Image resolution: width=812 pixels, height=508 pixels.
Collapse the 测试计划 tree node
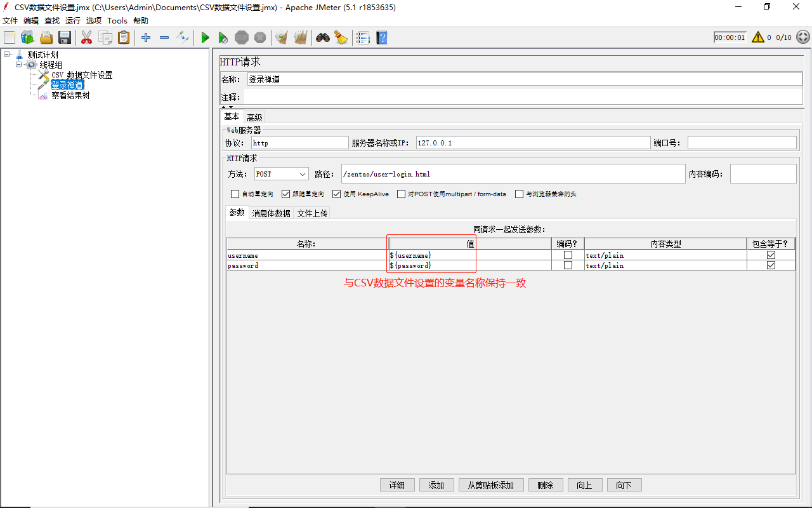click(x=6, y=55)
